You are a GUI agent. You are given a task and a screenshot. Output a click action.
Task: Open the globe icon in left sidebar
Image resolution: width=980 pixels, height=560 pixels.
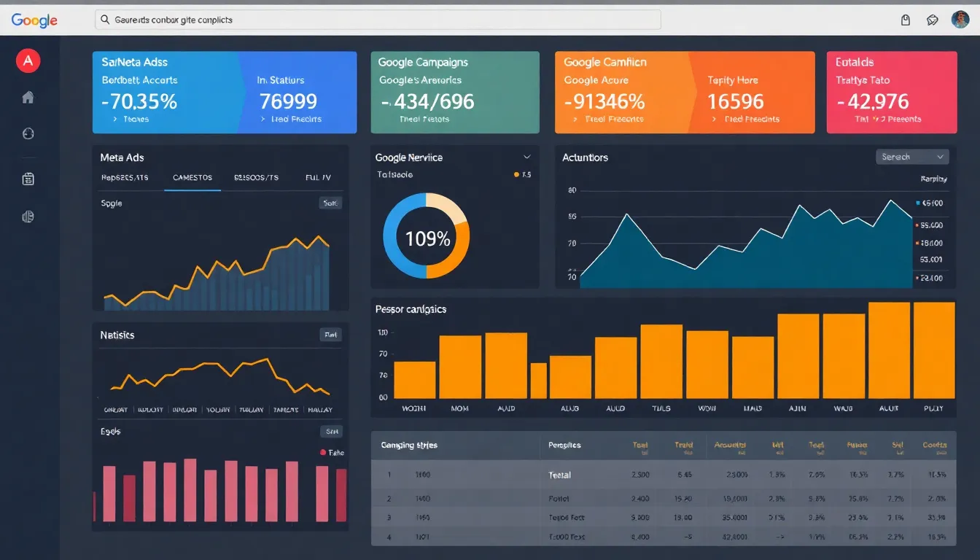(28, 134)
